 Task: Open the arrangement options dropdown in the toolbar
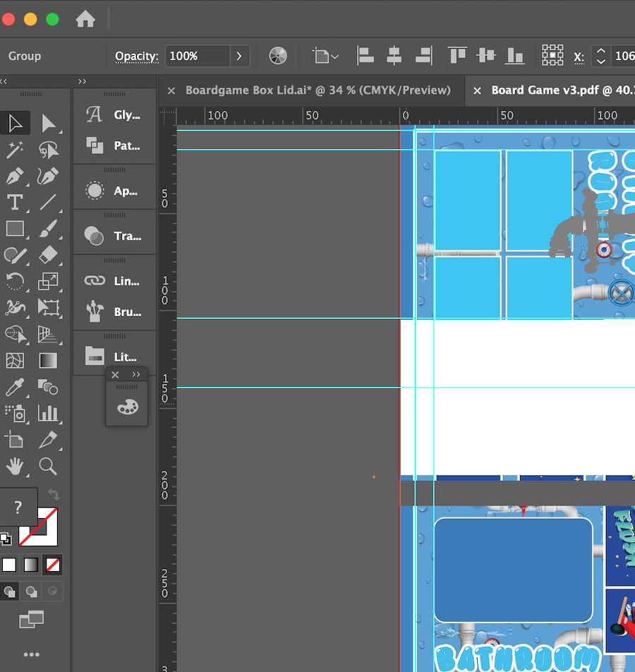(325, 55)
